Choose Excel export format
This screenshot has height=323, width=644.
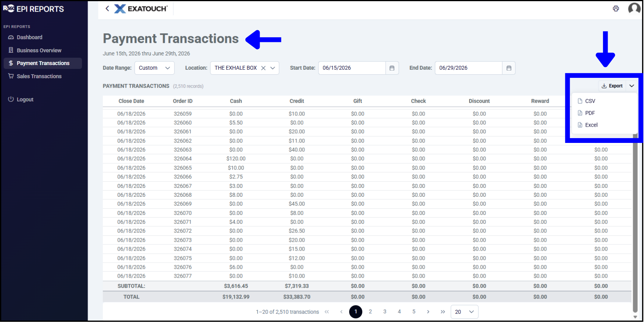[x=604, y=125]
